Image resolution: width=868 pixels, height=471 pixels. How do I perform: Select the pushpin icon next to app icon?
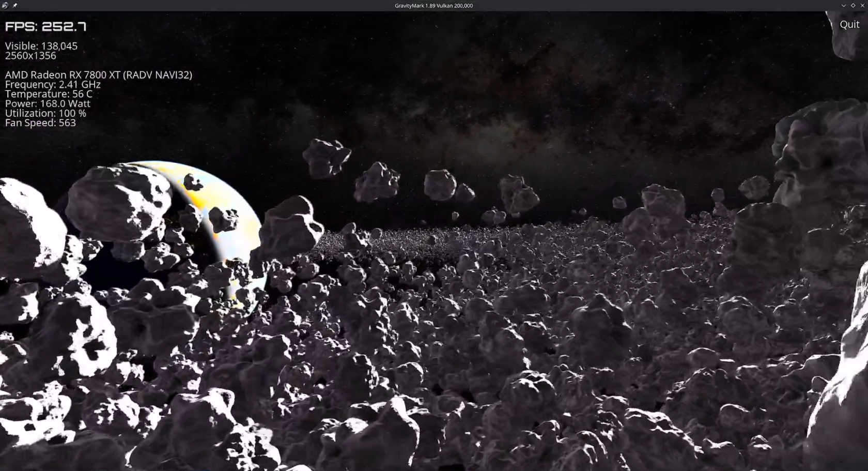(15, 6)
